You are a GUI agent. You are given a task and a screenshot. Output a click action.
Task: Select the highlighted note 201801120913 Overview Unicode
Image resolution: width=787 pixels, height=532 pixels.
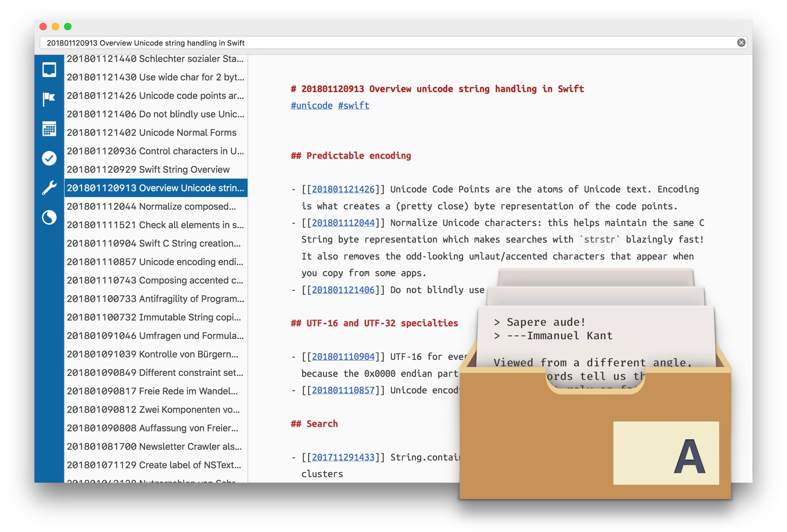(x=155, y=188)
